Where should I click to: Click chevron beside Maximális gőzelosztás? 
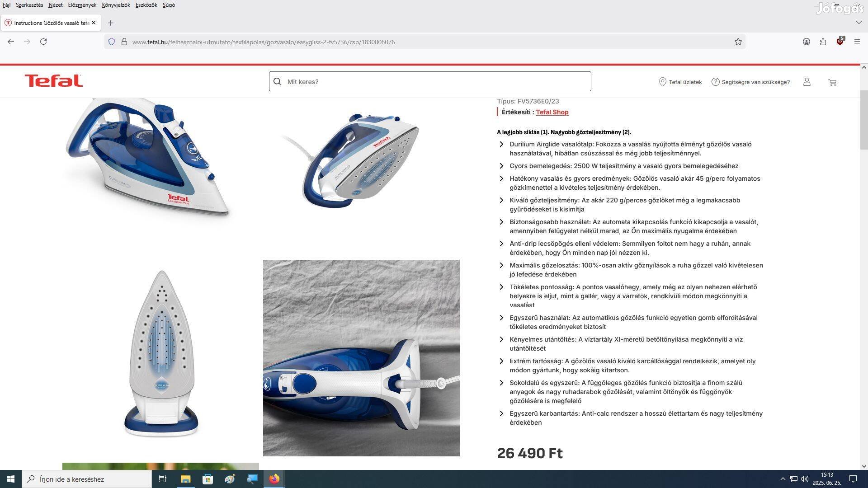(x=501, y=265)
